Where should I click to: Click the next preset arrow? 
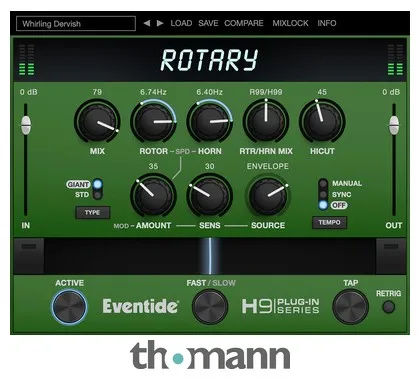[x=160, y=23]
